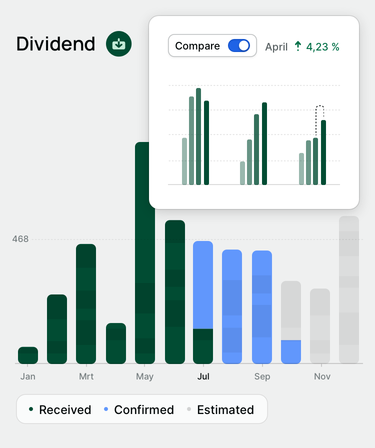The height and width of the screenshot is (448, 375).
Task: Click the blue confirmed part of the July bar
Action: point(203,285)
